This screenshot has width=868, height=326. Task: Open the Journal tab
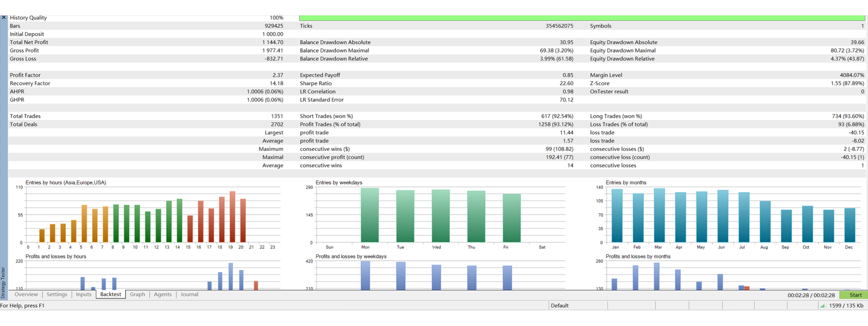(x=189, y=294)
